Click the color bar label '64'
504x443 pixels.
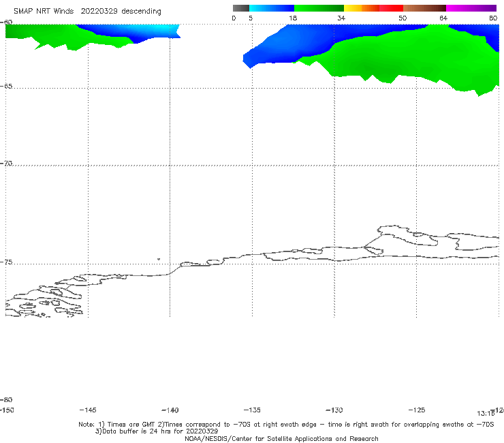tap(443, 18)
